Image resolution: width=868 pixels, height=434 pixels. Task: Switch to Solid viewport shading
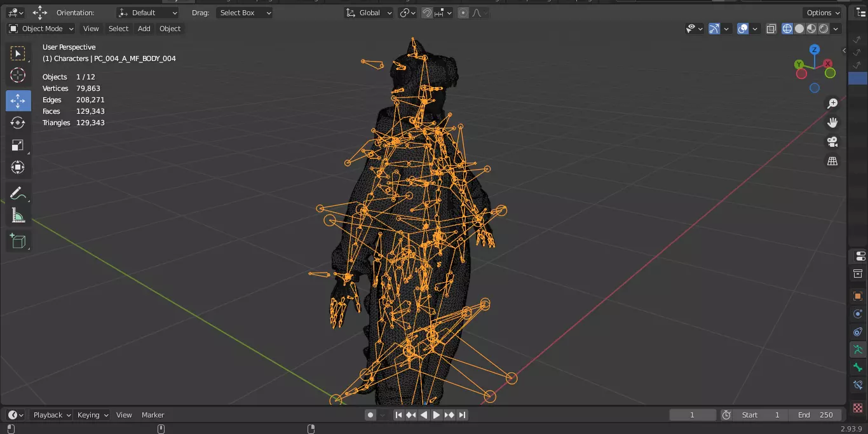[x=799, y=29]
